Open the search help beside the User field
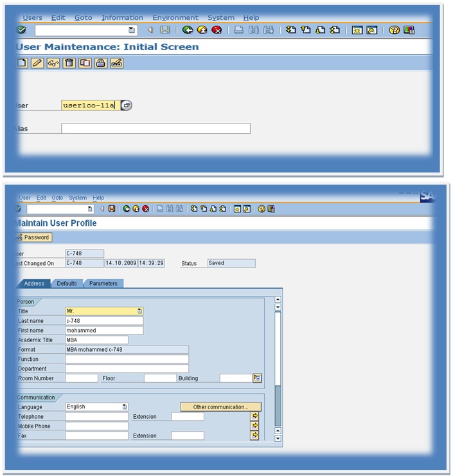453x476 pixels. [127, 105]
